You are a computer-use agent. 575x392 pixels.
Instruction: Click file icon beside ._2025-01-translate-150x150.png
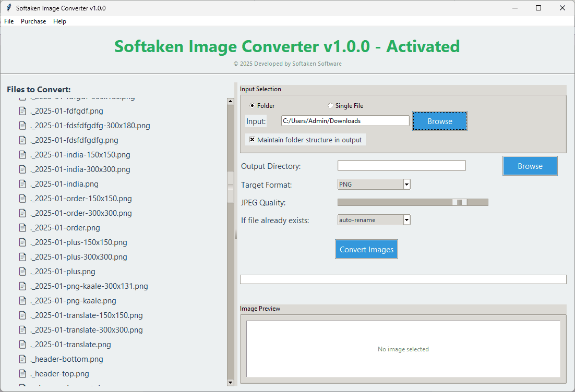pyautogui.click(x=23, y=315)
